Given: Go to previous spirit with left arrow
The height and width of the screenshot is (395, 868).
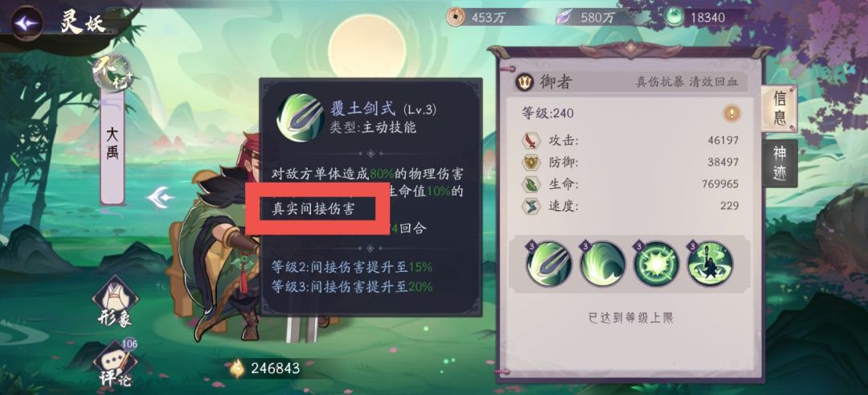Looking at the screenshot, I should (161, 196).
